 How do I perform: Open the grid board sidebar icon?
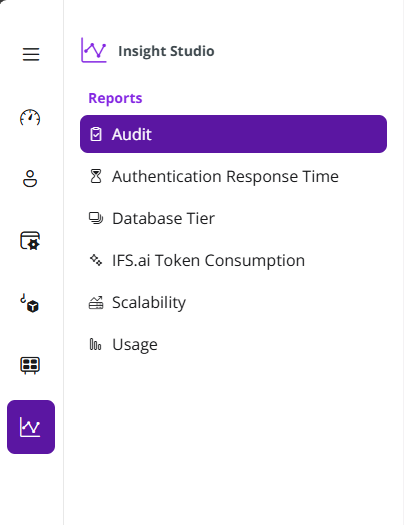pos(30,365)
